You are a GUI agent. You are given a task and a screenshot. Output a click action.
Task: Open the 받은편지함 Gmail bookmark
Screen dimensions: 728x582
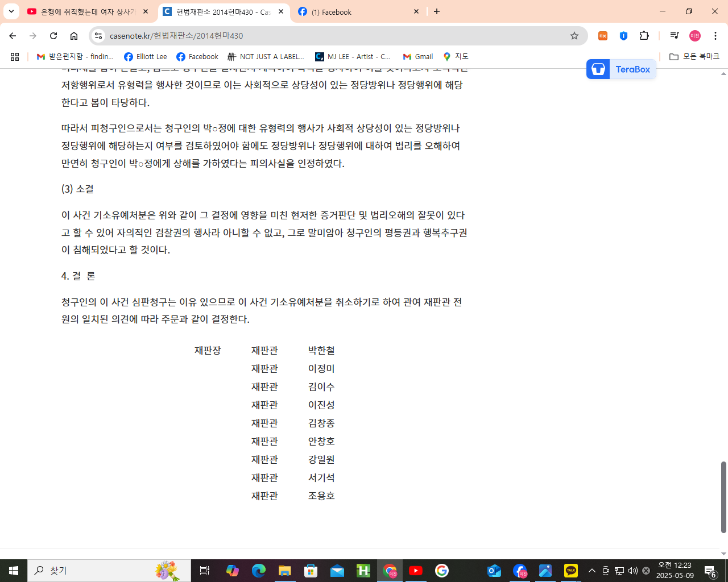[75, 57]
